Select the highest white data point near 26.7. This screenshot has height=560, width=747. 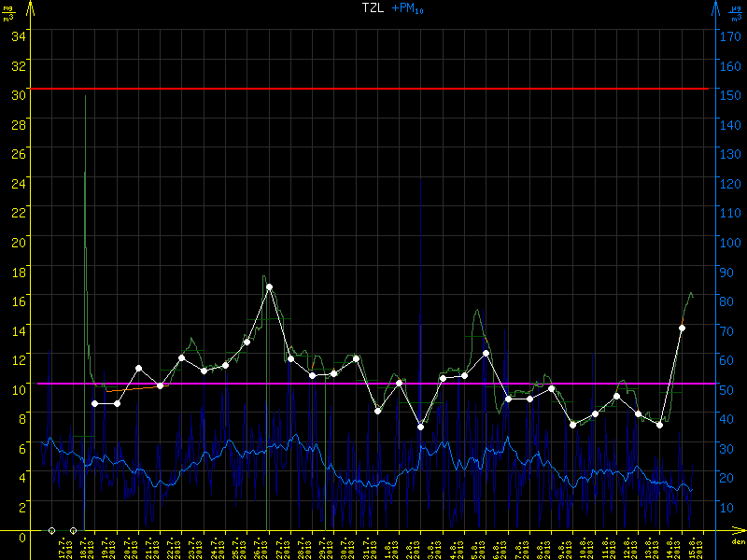click(269, 287)
